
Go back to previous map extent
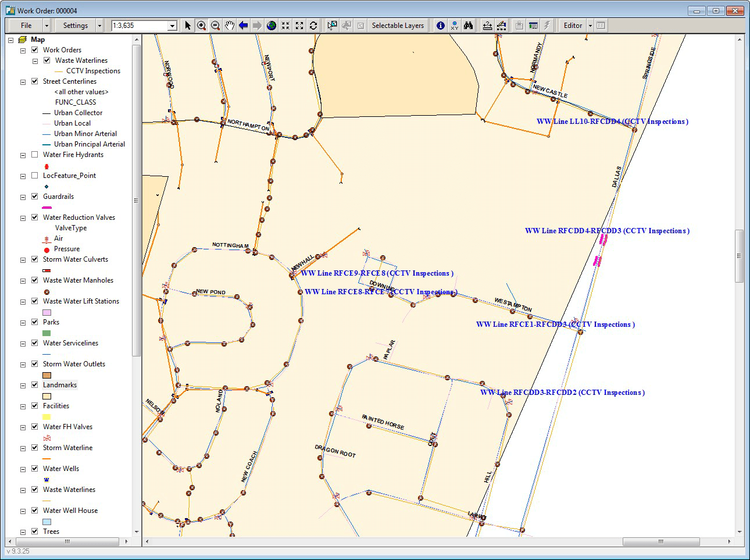point(244,26)
